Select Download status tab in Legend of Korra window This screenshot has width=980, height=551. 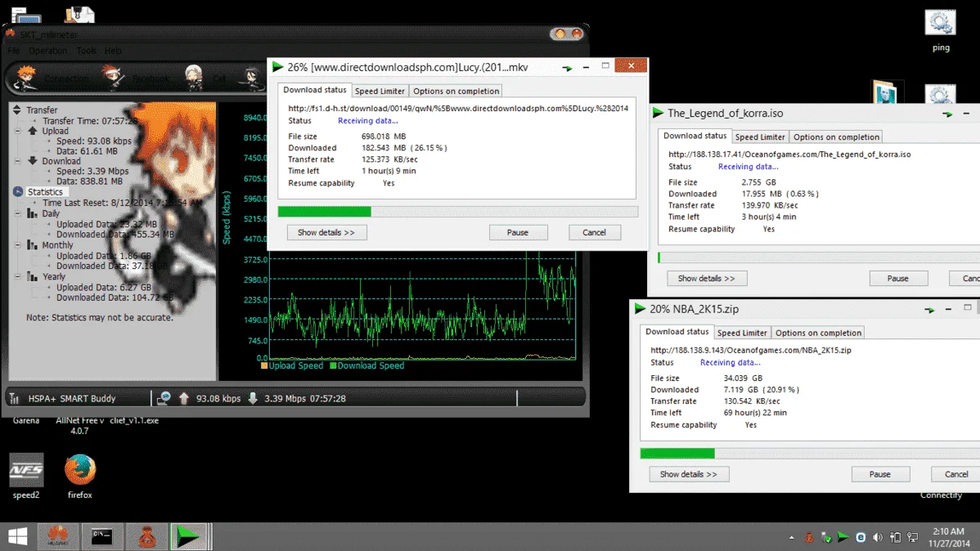[x=695, y=136]
